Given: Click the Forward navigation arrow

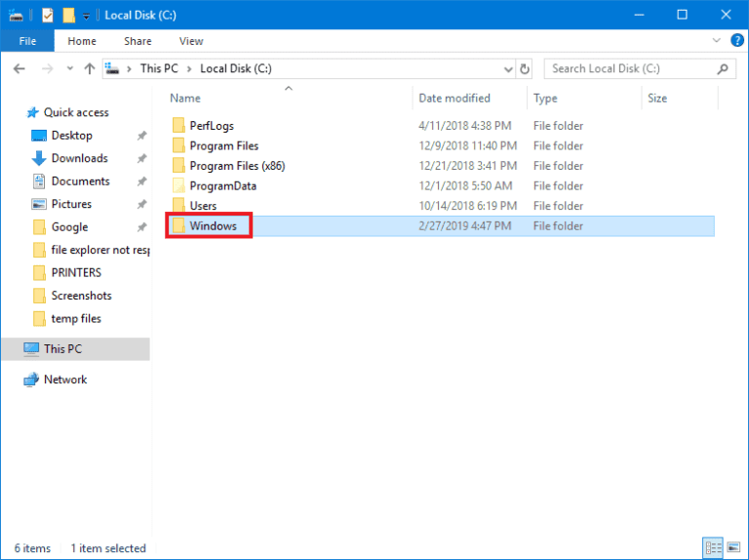Looking at the screenshot, I should click(47, 69).
